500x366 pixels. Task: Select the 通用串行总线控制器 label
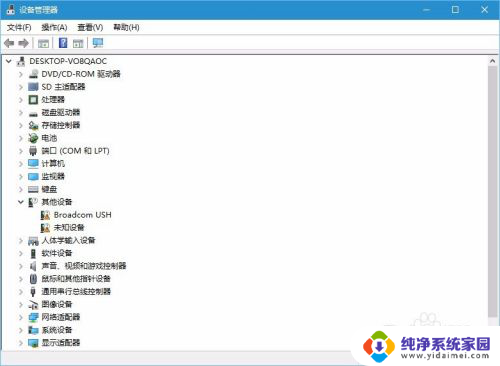pos(76,292)
